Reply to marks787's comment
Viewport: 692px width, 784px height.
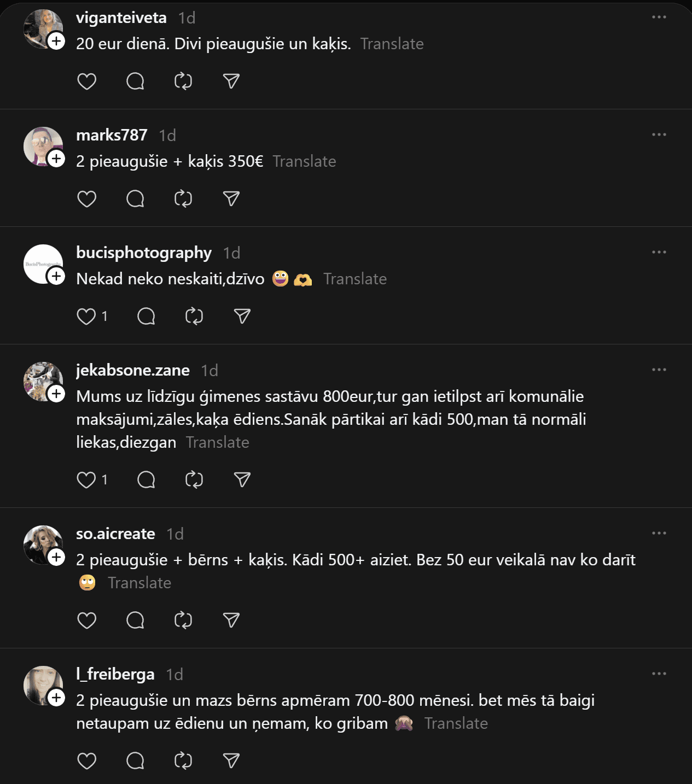[x=135, y=199]
